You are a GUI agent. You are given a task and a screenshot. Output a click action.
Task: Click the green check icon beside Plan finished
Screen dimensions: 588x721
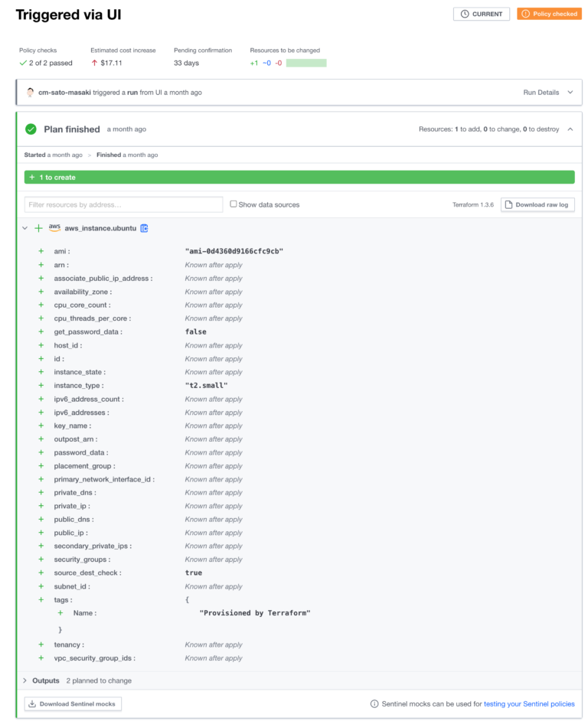coord(31,129)
